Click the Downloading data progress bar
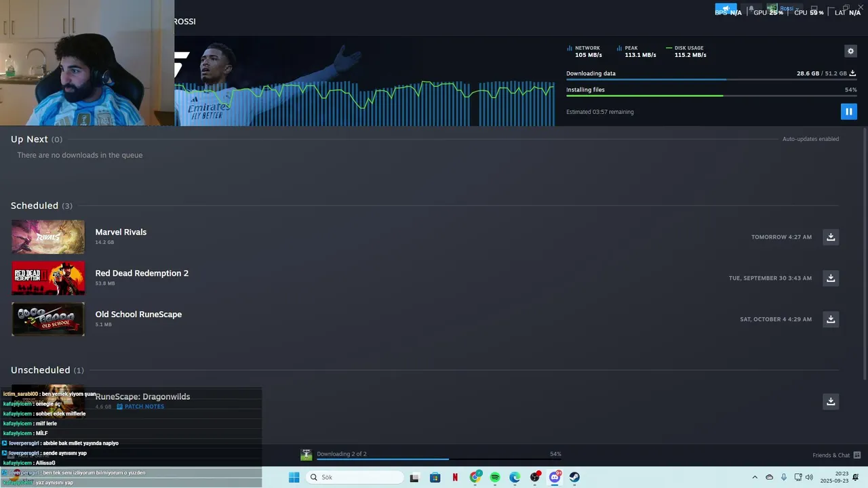 coord(711,79)
